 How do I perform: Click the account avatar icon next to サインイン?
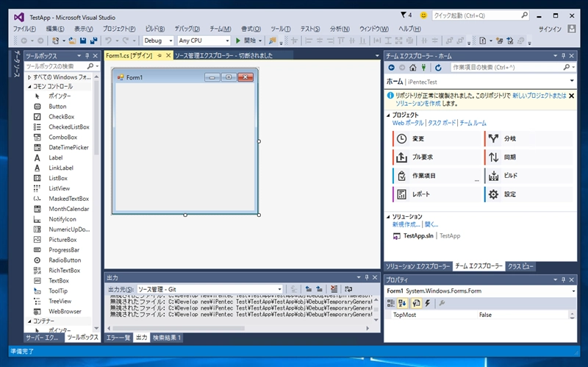click(572, 29)
